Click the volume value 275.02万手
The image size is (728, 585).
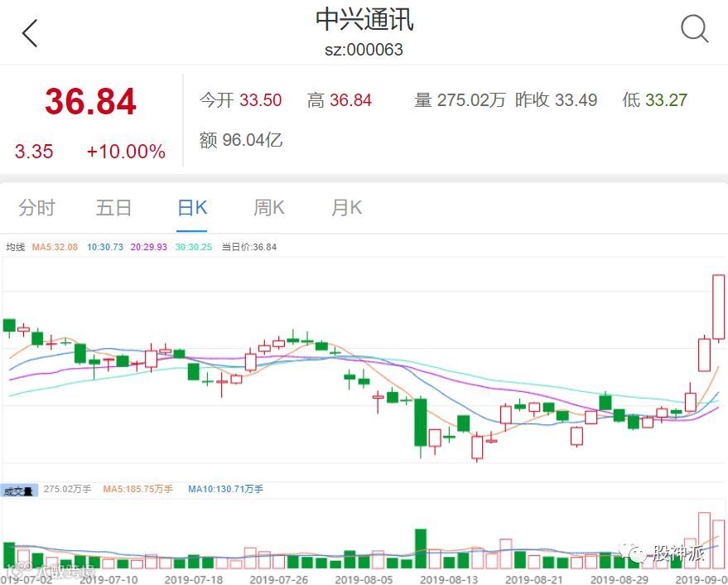67,489
